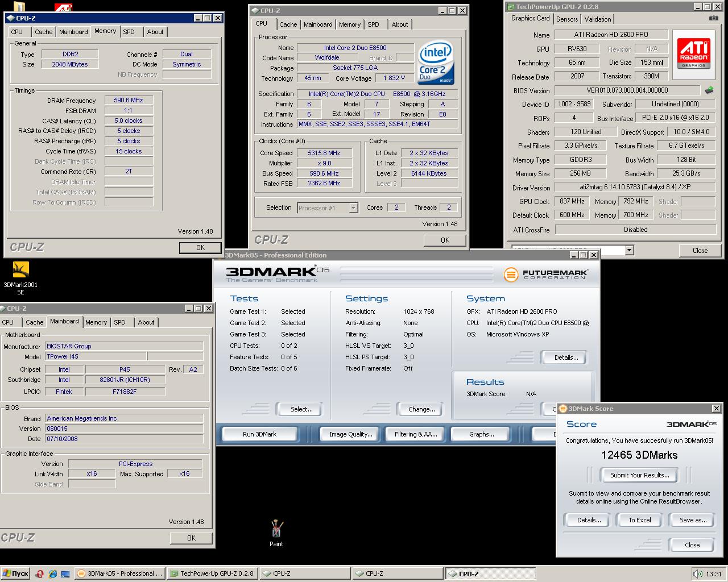Click the Rated FSB value 2362.6 MHz
The image size is (728, 582).
(x=324, y=184)
